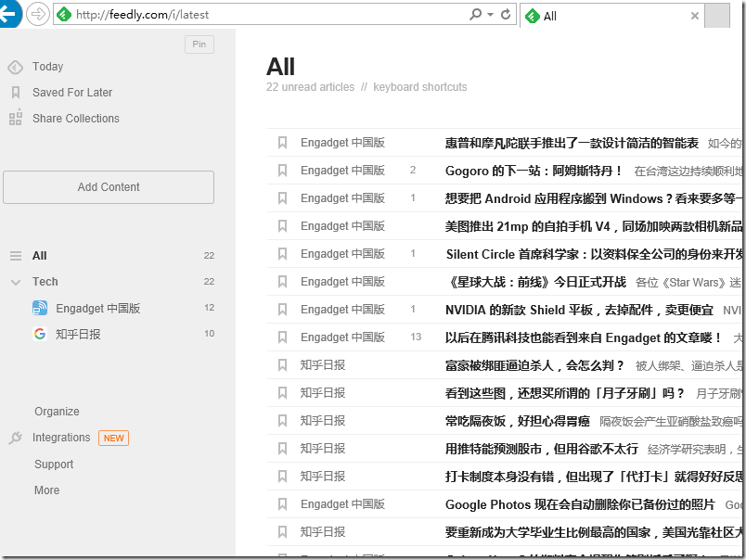Click the Today sidebar label
Screen dimensions: 746x560
click(x=47, y=67)
